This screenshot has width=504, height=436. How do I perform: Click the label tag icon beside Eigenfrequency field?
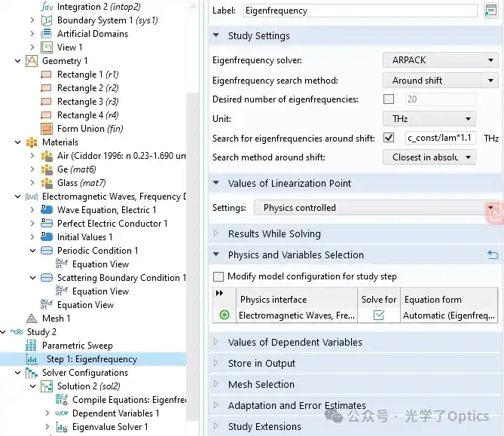coord(490,11)
